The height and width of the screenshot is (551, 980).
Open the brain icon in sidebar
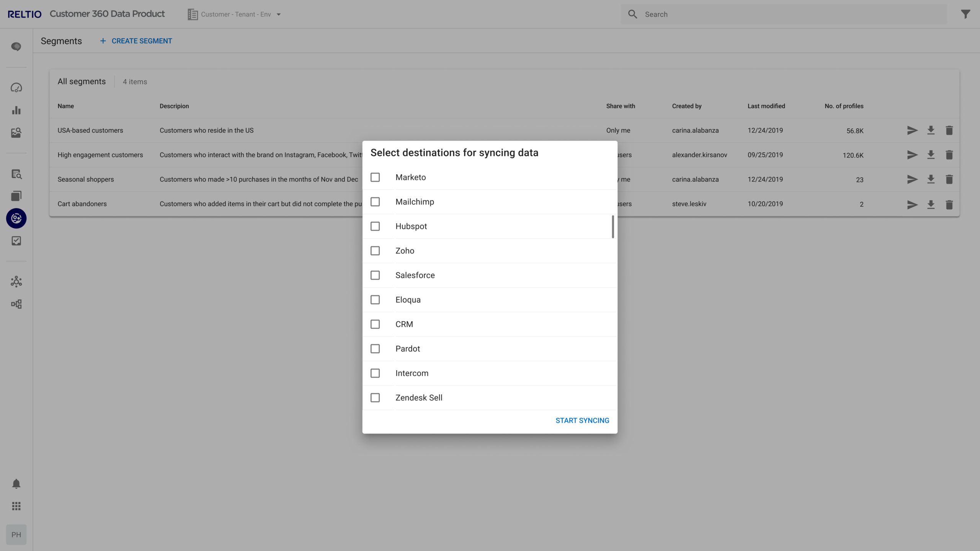pos(16,46)
